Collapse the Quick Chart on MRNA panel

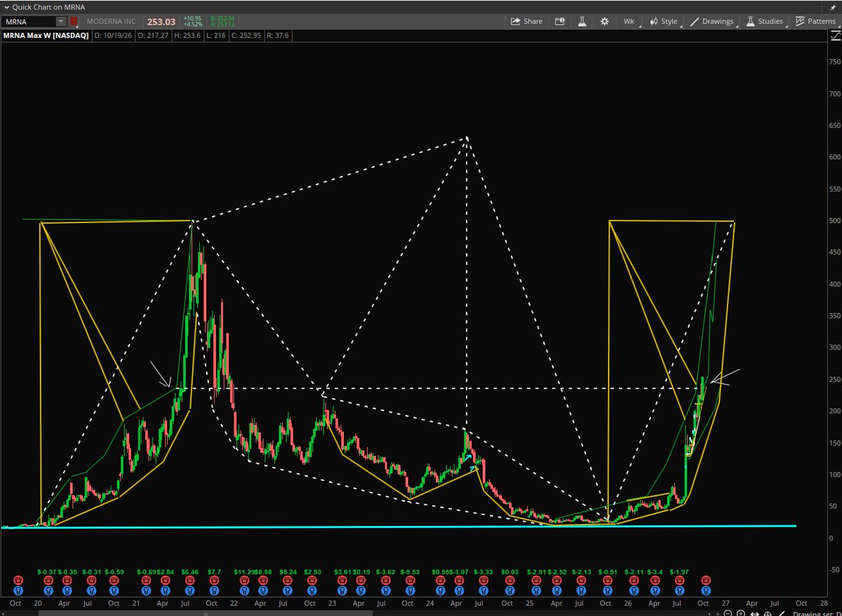click(x=6, y=6)
